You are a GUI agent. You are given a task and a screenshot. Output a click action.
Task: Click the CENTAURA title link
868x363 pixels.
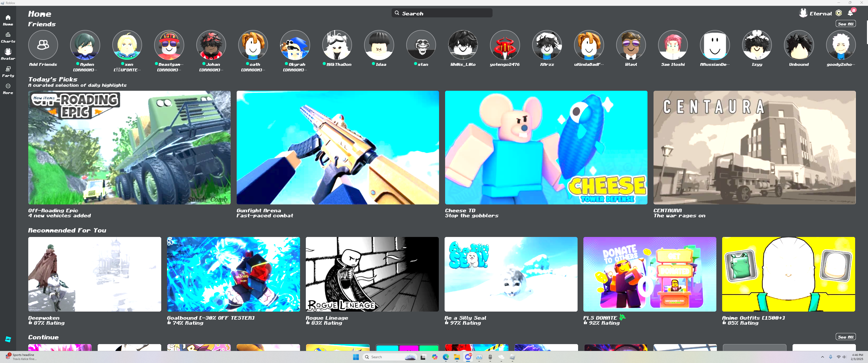pos(667,210)
